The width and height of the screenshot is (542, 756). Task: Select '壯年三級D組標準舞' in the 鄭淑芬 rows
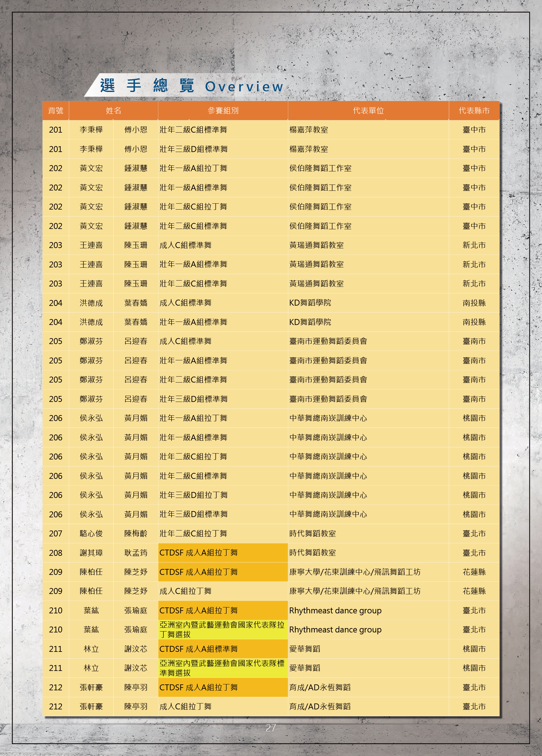pyautogui.click(x=193, y=399)
